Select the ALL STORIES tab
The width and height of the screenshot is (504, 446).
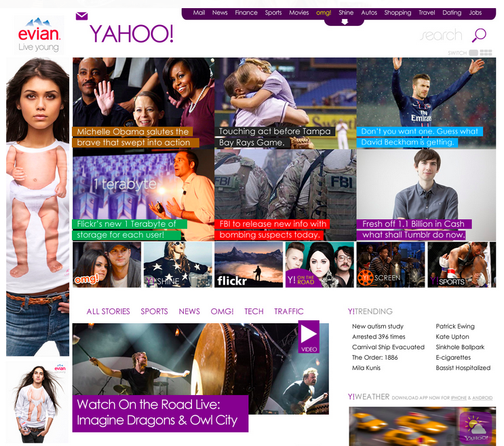(x=108, y=312)
